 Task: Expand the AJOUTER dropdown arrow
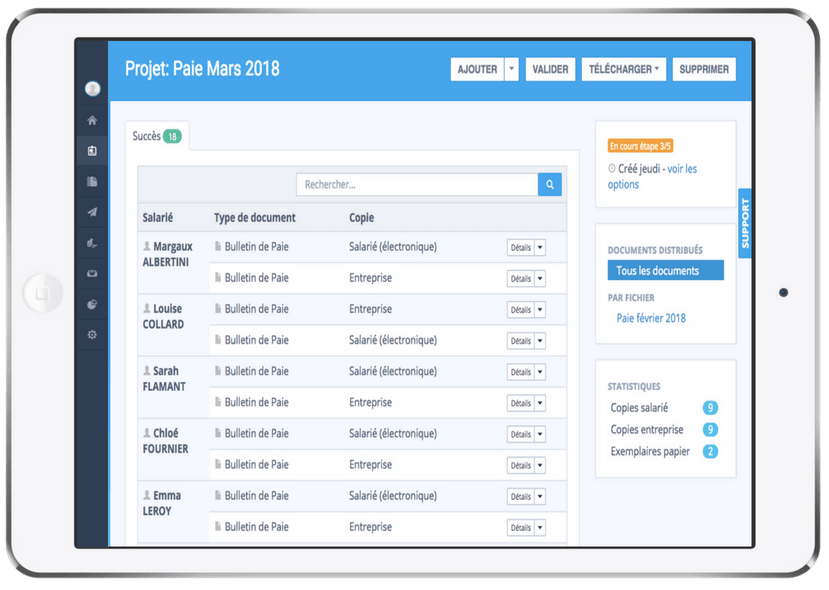click(x=512, y=69)
